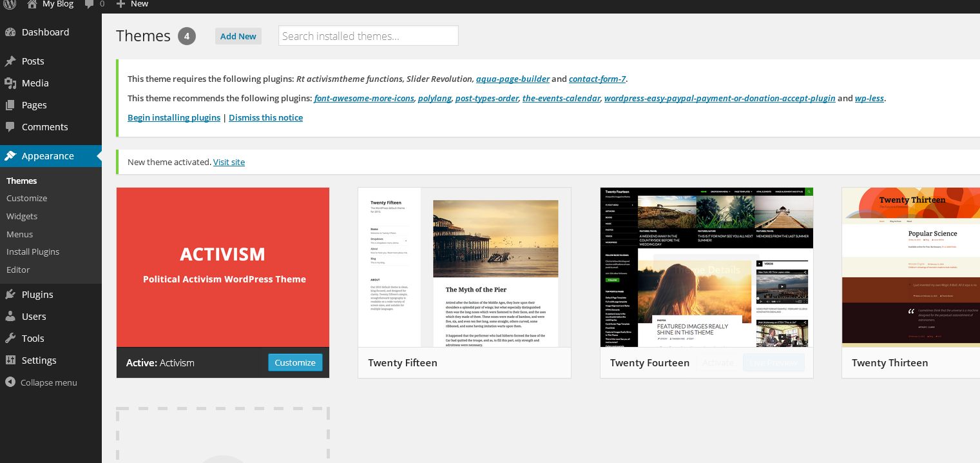
Task: Click the My Blog home icon
Action: click(x=32, y=5)
